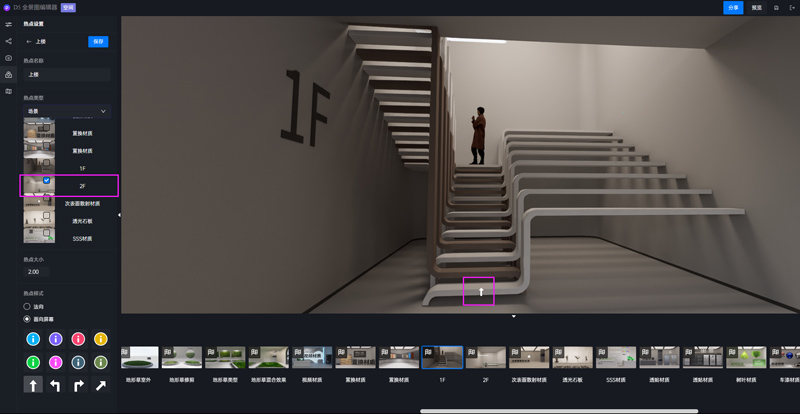Select the turn-left arrow hotspot icon
Image resolution: width=800 pixels, height=414 pixels.
[x=56, y=384]
